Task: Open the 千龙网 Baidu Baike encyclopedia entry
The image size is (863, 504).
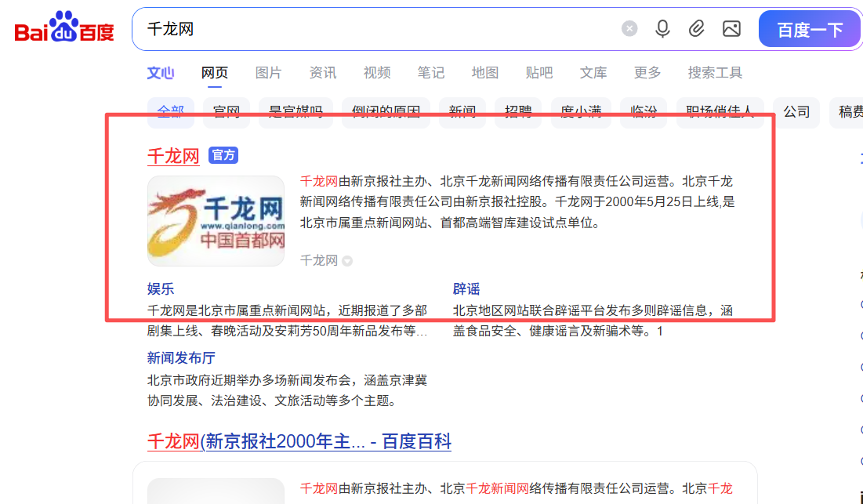Action: [298, 442]
